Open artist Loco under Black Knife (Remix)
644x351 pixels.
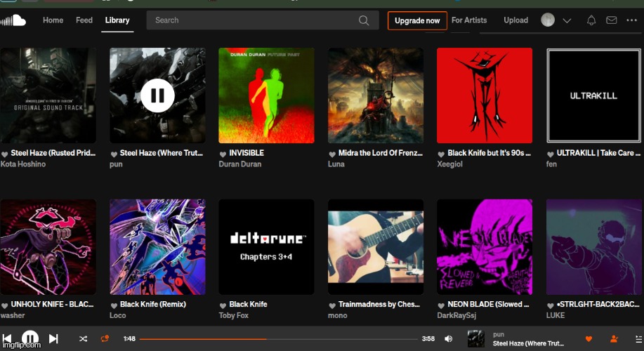point(117,315)
